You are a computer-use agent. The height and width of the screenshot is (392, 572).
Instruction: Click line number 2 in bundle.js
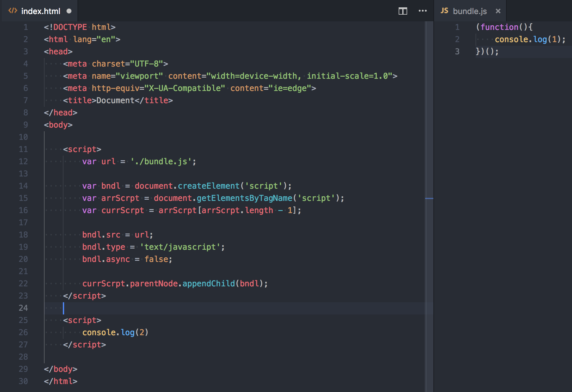[457, 39]
